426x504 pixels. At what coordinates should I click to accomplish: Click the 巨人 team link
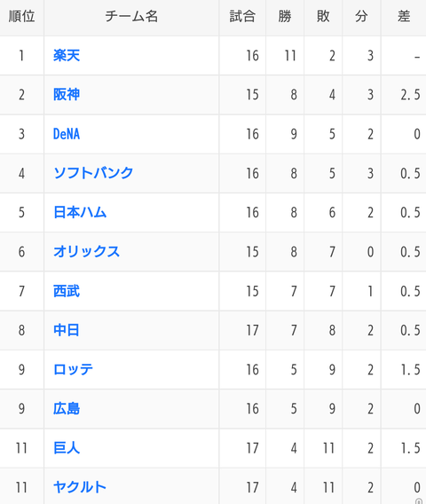[x=67, y=448]
